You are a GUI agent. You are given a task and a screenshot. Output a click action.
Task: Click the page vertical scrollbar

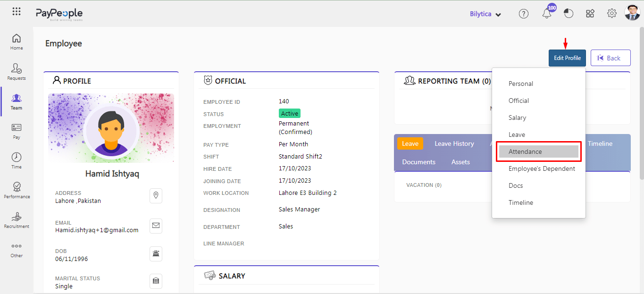coord(642,104)
